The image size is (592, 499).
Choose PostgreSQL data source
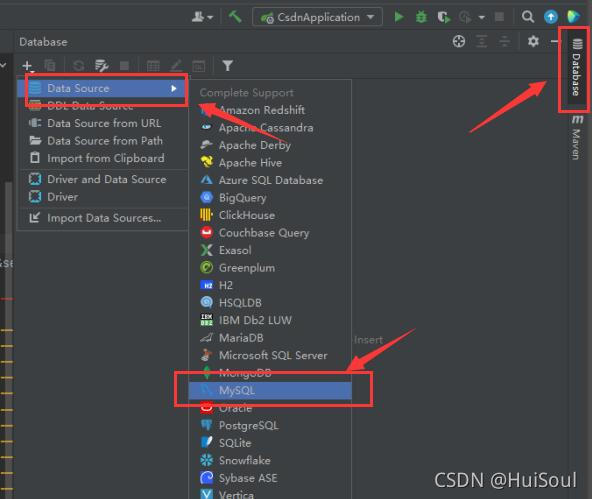[270, 425]
